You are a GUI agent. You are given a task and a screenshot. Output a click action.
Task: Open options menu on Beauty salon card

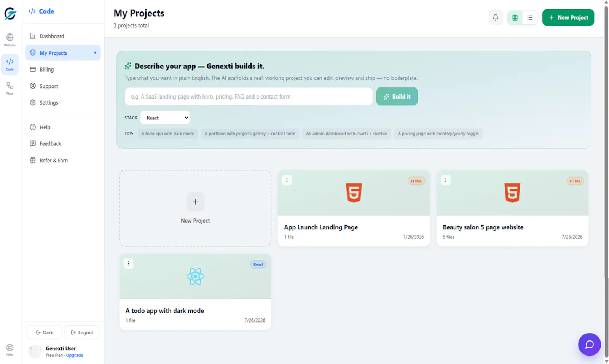coord(446,180)
